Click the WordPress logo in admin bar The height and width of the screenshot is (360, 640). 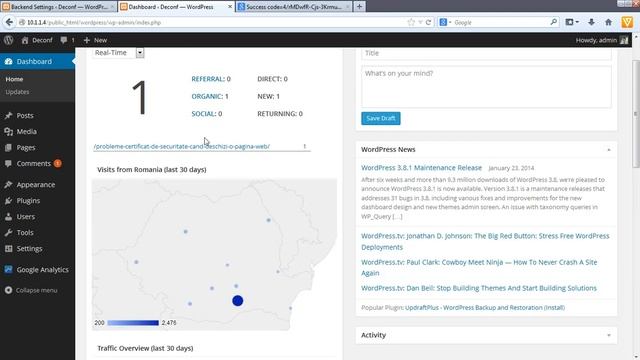[9, 40]
